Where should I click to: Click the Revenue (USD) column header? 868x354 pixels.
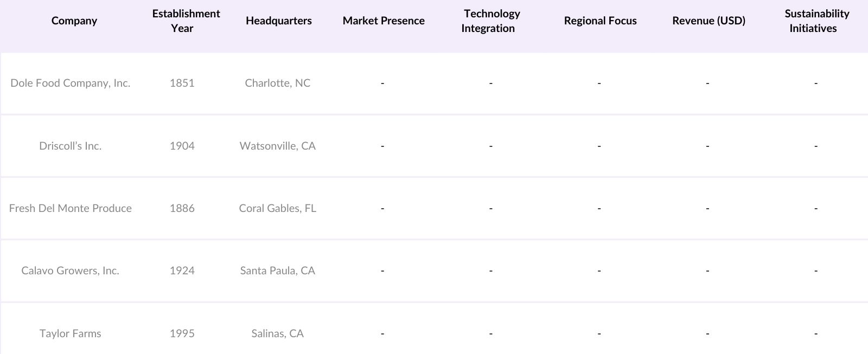[x=709, y=21]
